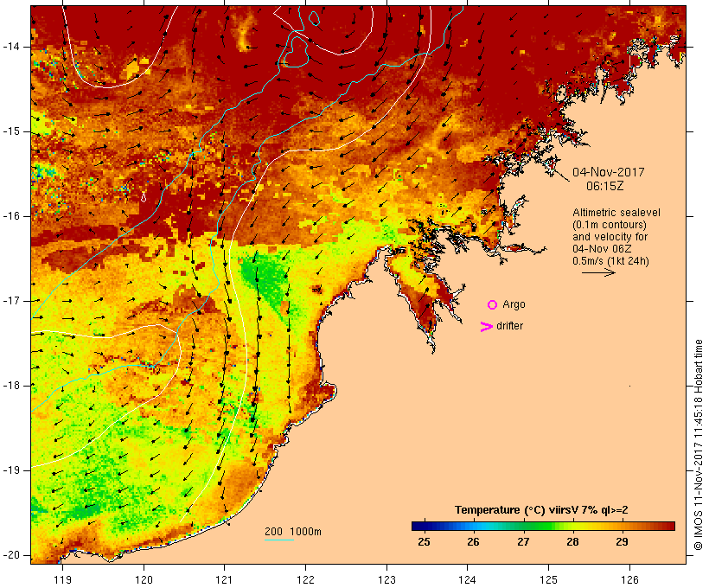Click the IMOS copyright timestamp text
Image resolution: width=709 pixels, height=588 pixels.
click(x=698, y=444)
